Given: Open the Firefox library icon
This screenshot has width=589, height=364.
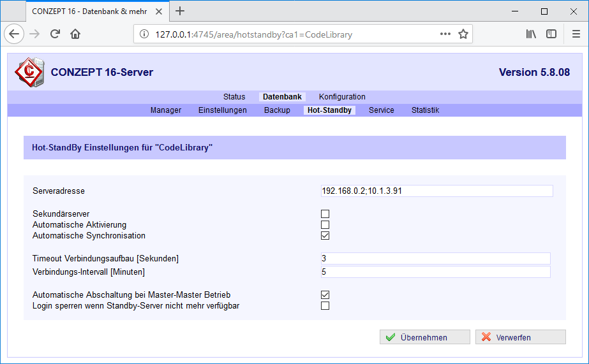Looking at the screenshot, I should point(531,34).
